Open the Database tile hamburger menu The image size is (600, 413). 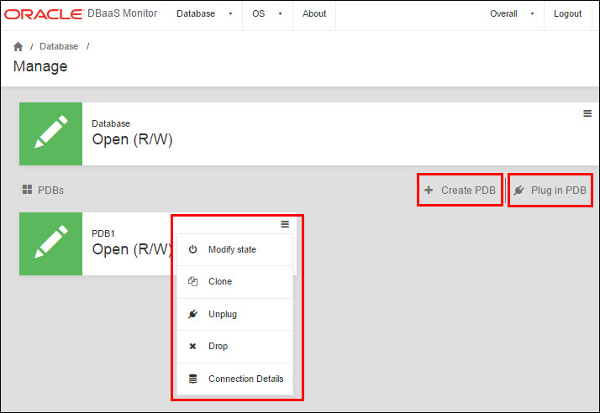pos(587,114)
